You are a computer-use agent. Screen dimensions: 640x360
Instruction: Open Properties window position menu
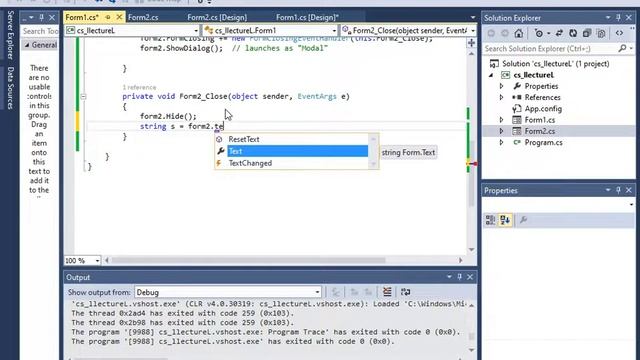click(608, 191)
